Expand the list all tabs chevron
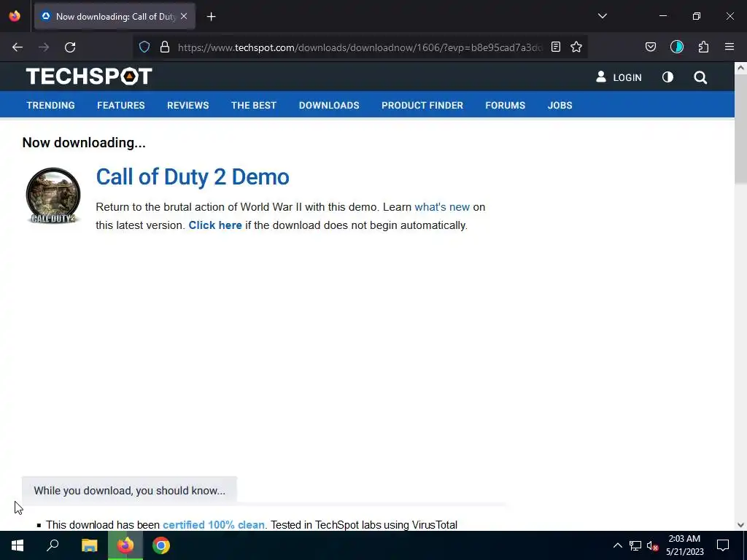Image resolution: width=747 pixels, height=560 pixels. pyautogui.click(x=603, y=16)
